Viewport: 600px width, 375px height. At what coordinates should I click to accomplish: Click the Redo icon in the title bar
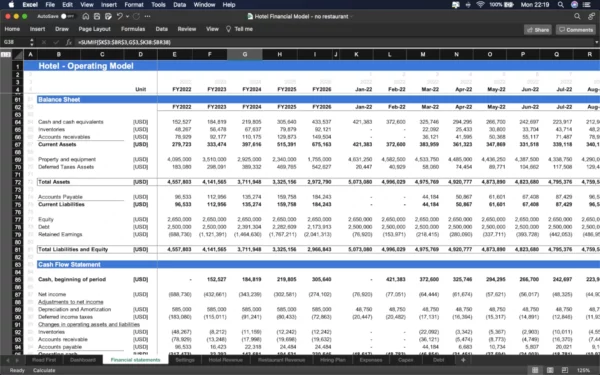136,16
